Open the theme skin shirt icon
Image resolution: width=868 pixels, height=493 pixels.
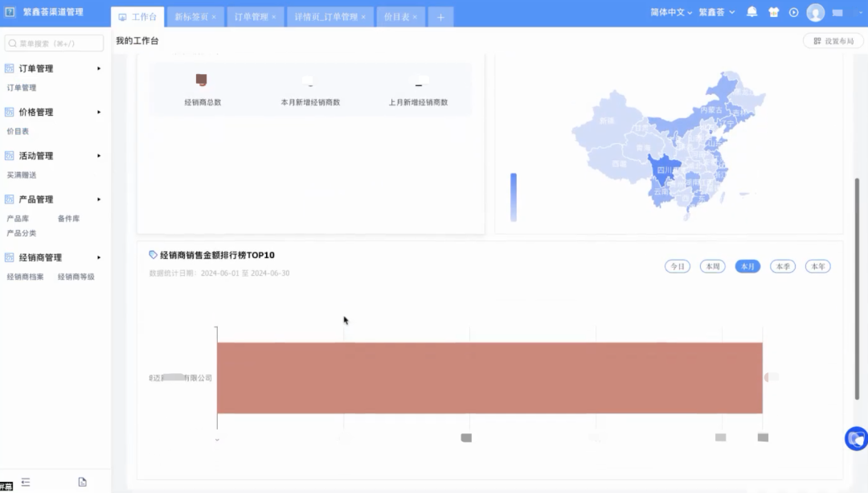773,12
